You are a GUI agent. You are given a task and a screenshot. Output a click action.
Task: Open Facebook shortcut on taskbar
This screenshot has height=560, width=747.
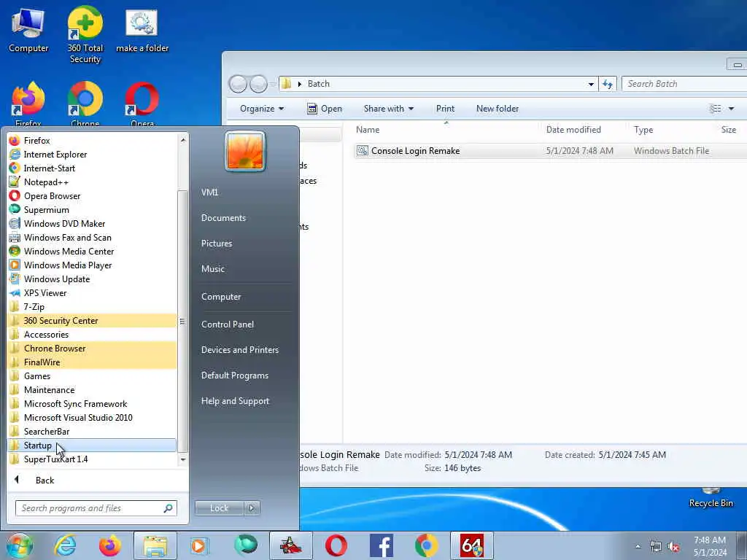pos(382,545)
